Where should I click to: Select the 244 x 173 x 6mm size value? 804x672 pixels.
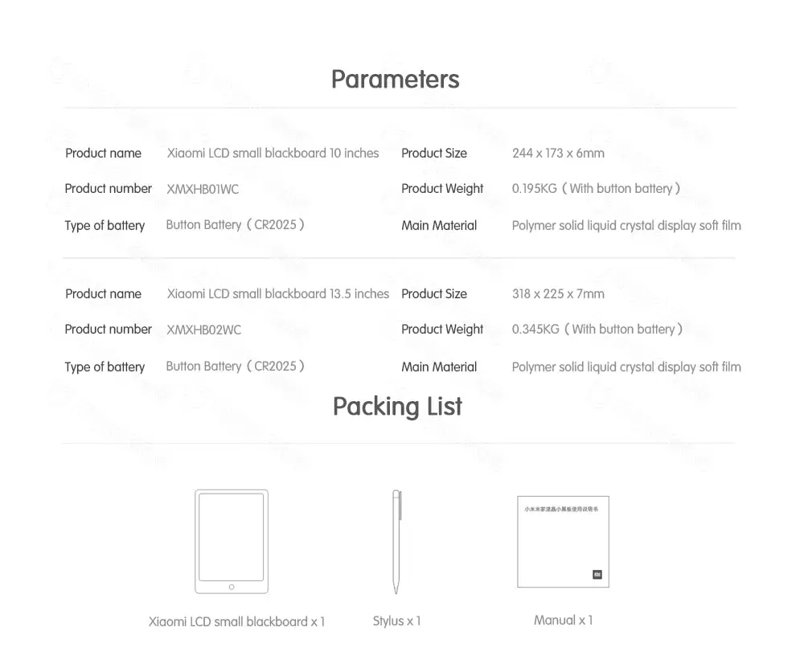558,153
